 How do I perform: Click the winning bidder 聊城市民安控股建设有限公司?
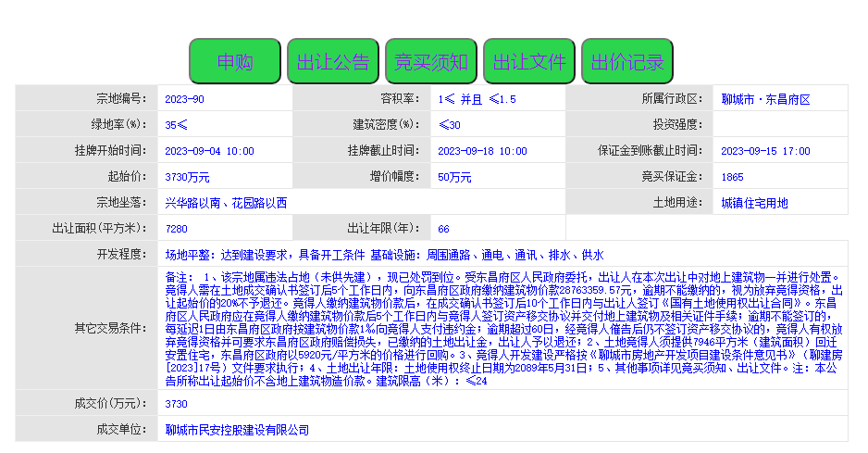tap(237, 430)
